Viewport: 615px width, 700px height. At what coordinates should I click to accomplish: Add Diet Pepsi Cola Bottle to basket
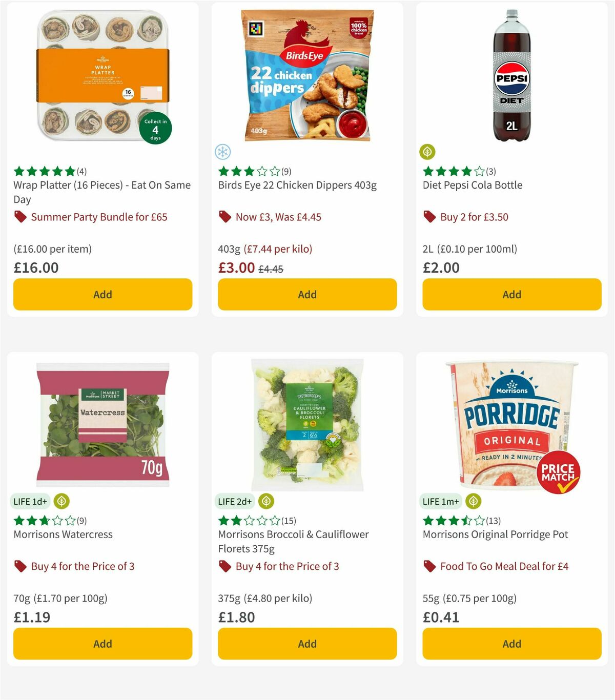[511, 295]
